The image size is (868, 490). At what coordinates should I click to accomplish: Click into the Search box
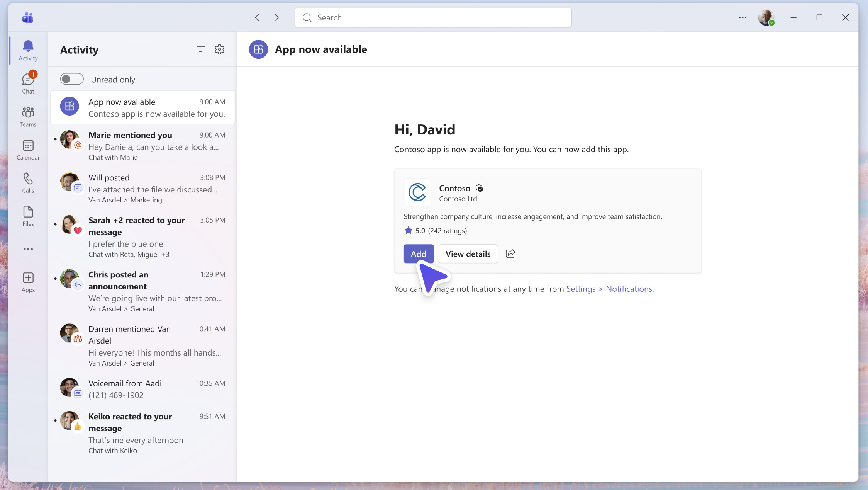pos(433,17)
